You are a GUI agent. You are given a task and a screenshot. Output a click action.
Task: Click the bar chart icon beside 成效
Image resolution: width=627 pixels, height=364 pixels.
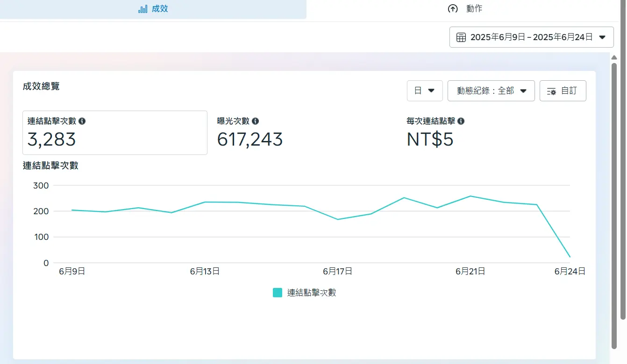pyautogui.click(x=142, y=9)
